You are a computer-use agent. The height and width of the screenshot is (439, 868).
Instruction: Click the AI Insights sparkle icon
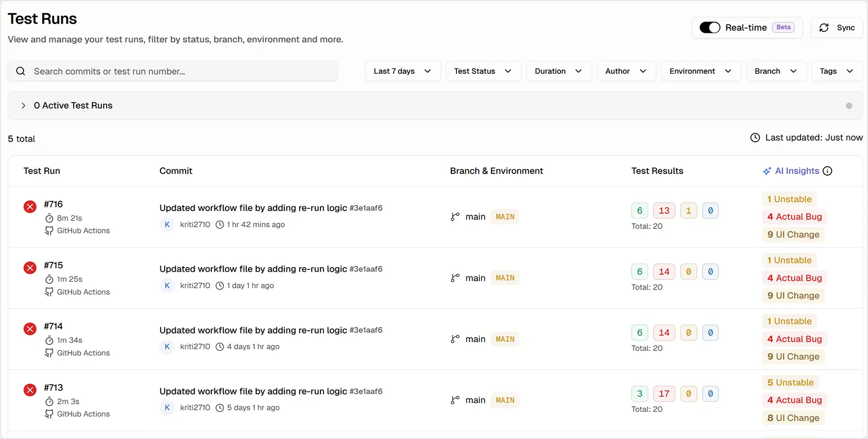coord(767,171)
